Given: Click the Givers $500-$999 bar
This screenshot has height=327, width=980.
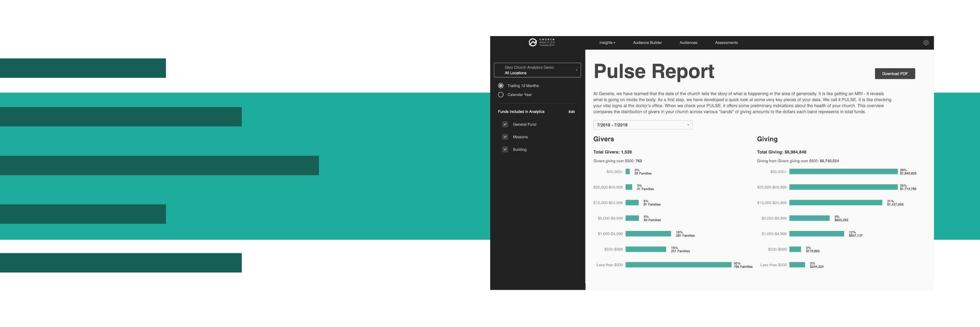Looking at the screenshot, I should click(x=646, y=249).
